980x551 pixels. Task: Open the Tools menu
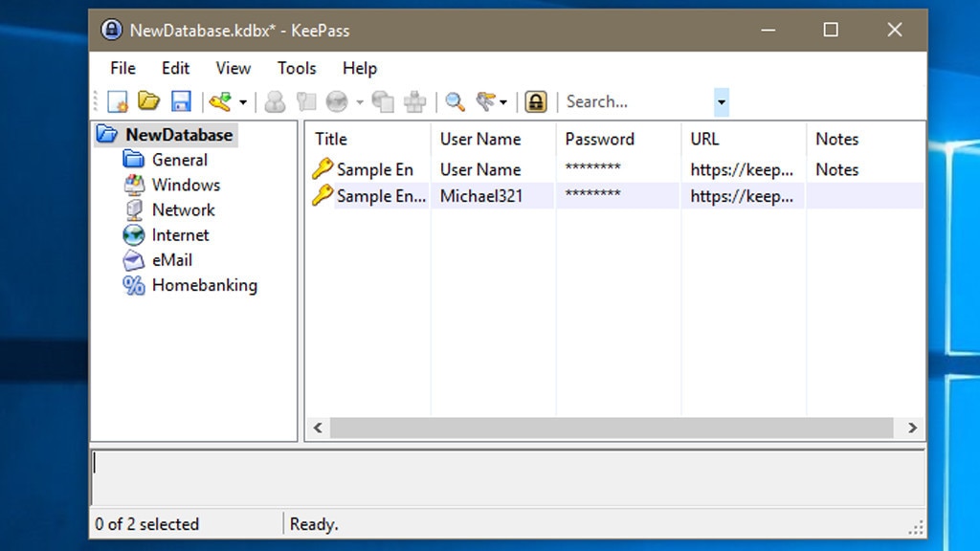295,68
